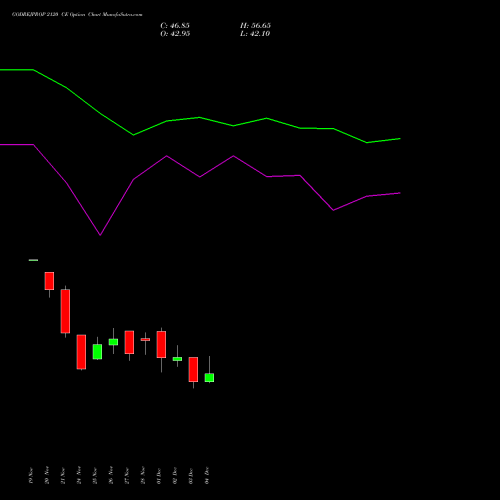500x500 pixels.
Task: Click the right end of the green line
Action: tap(400, 139)
